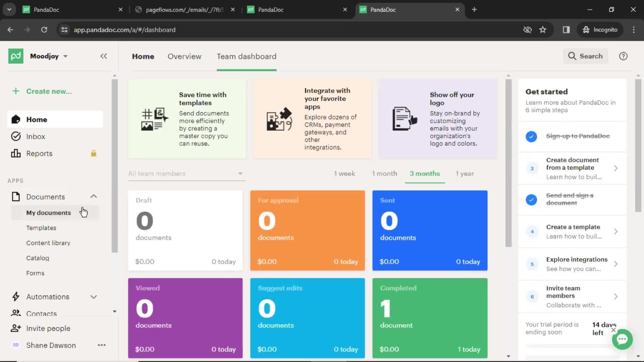Click the lock icon next to Reports
Screen dimensions: 644x362
pyautogui.click(x=94, y=153)
